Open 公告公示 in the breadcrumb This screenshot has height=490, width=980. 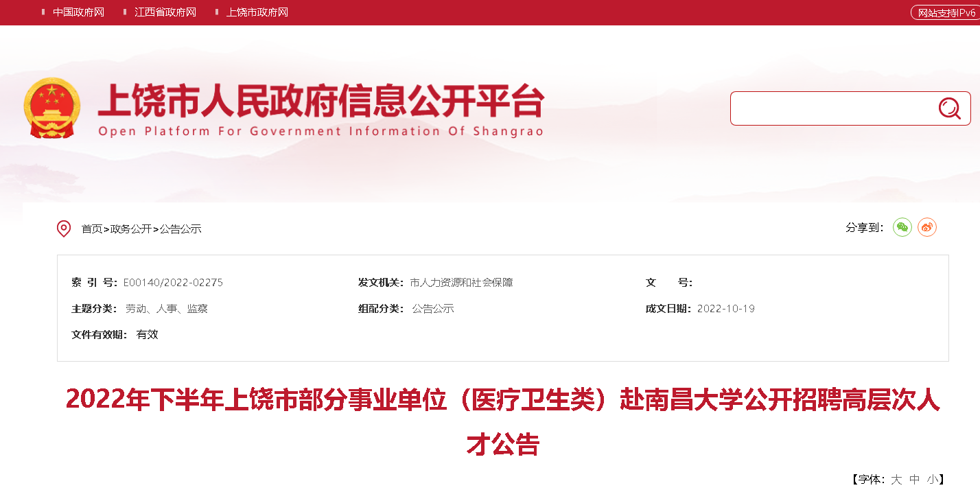click(x=180, y=229)
